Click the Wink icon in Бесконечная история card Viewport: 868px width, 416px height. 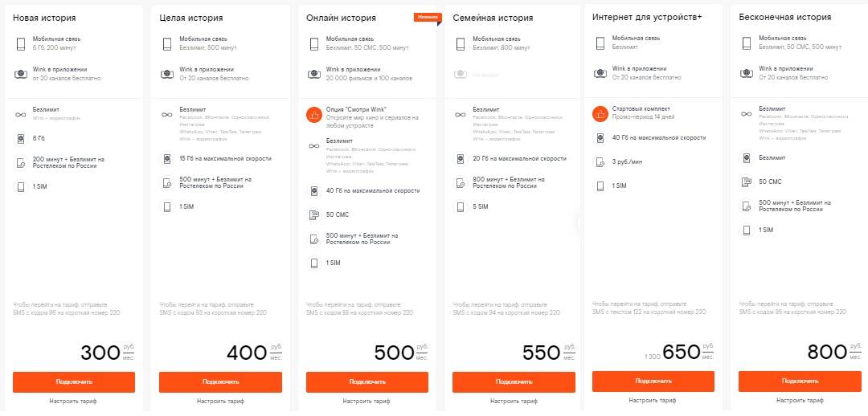(x=746, y=73)
